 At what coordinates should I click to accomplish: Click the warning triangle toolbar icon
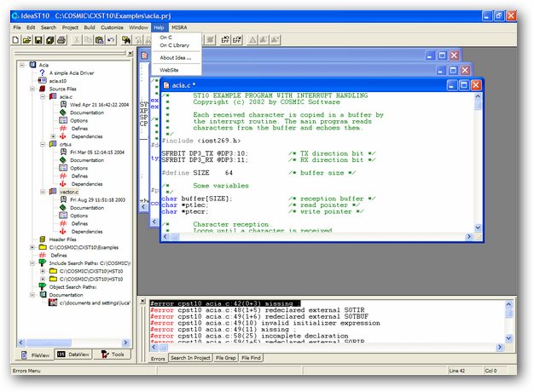(x=252, y=40)
